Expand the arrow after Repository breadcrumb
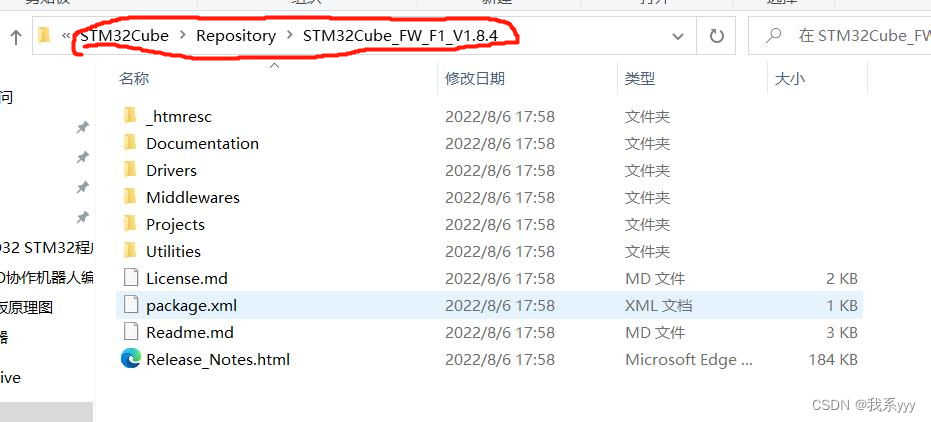This screenshot has width=931, height=422. [x=289, y=36]
